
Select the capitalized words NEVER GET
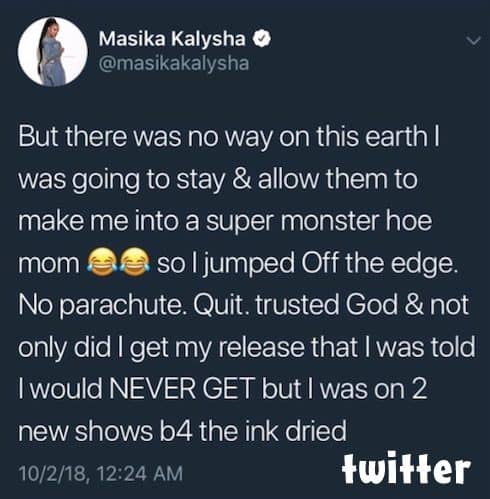coord(182,389)
